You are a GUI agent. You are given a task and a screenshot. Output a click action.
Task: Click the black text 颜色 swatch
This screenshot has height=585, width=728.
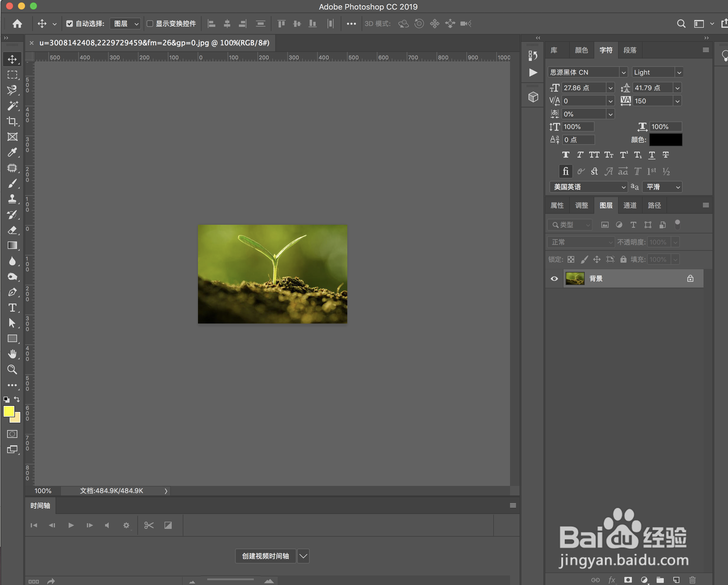[x=666, y=140]
